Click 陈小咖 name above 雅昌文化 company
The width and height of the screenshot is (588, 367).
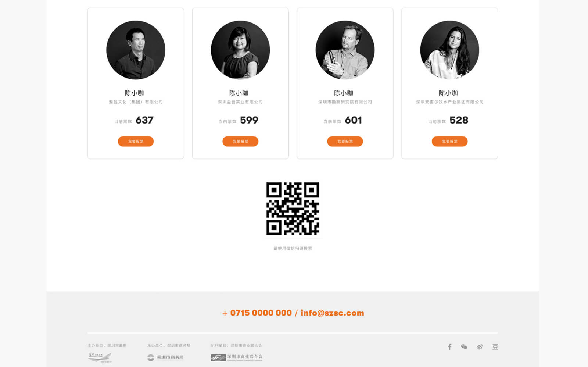135,93
